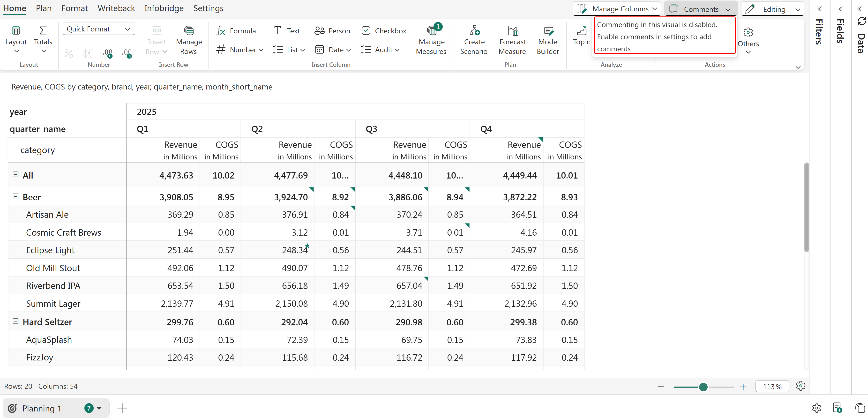The image size is (868, 418).
Task: Click the Formula insert column icon
Action: tap(221, 31)
